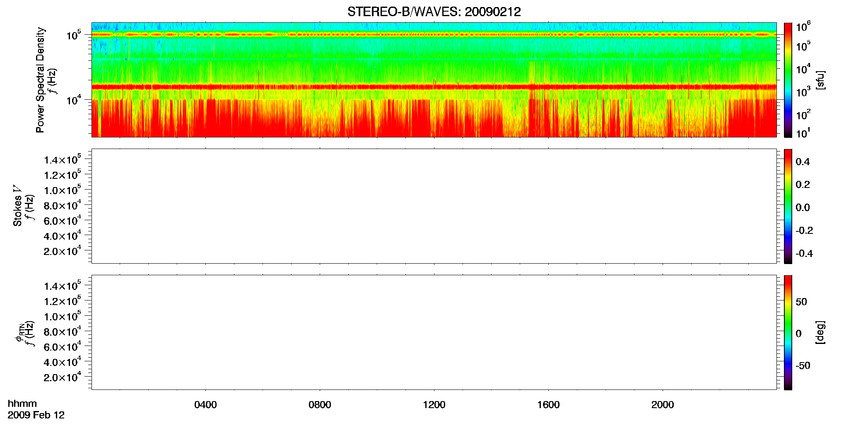Click the Power Spectral Density axis label

coord(40,80)
